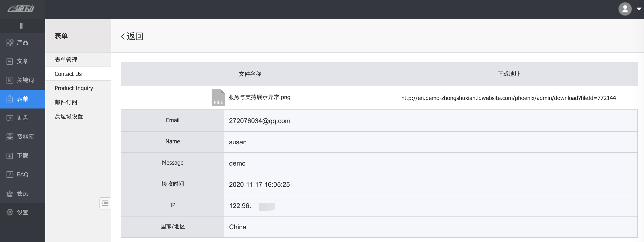Select Contact Us form menu item
This screenshot has width=644, height=242.
[x=68, y=74]
